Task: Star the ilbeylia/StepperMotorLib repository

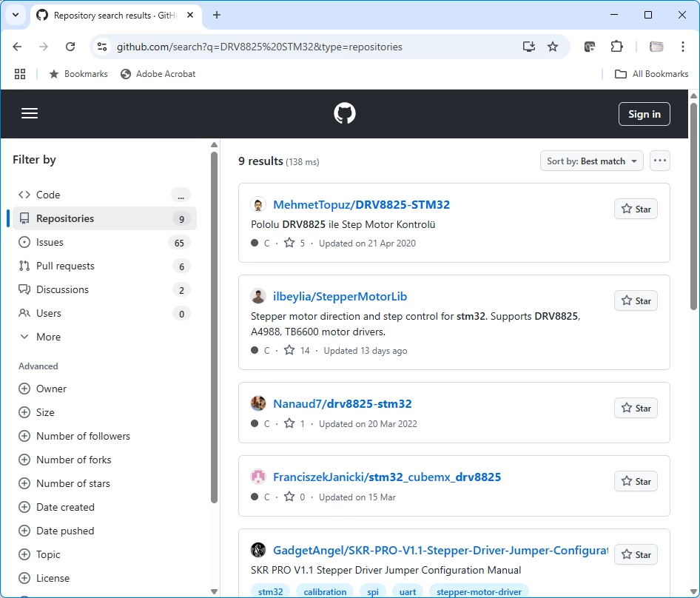Action: pos(636,300)
